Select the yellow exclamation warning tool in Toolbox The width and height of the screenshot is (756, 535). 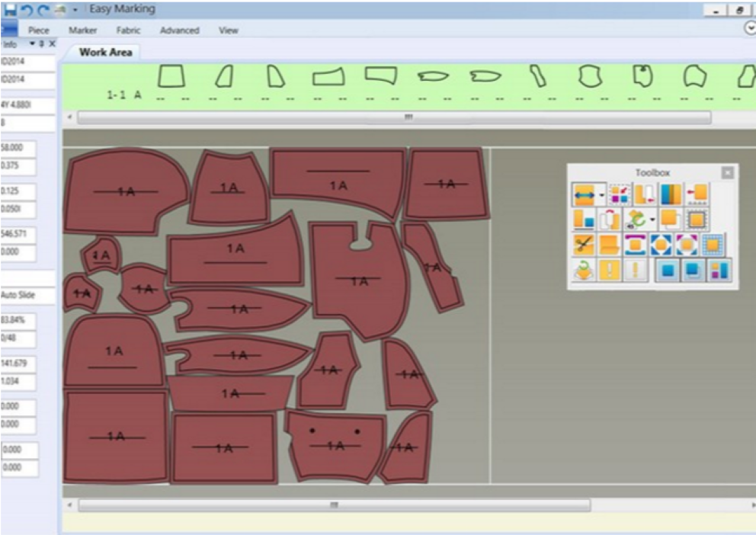609,269
